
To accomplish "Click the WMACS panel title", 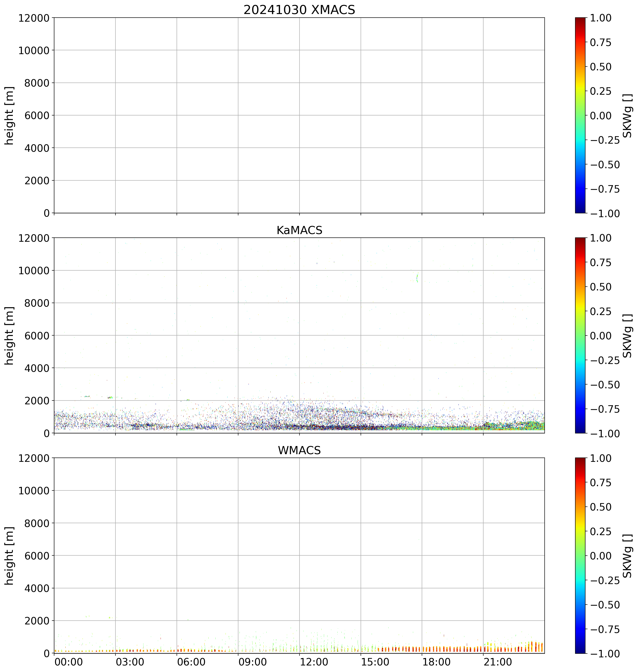I will (299, 450).
